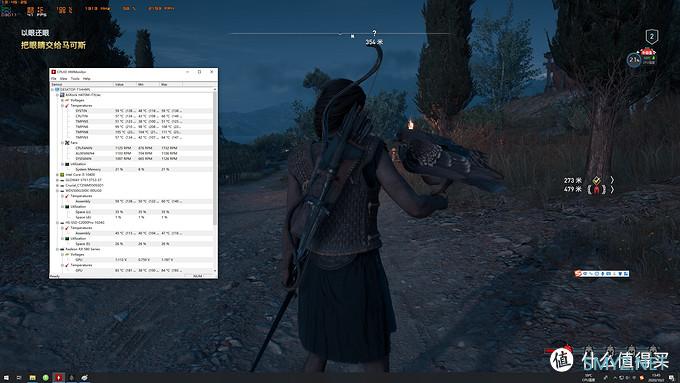Click the scrollbar down arrow in HWMonitor

pyautogui.click(x=215, y=271)
